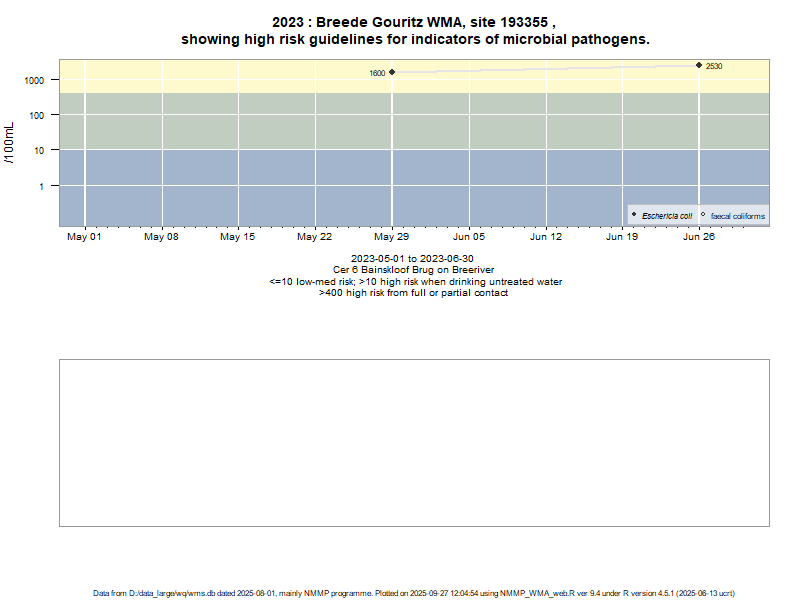This screenshot has height=600, width=800.
Task: Click the May 15 x-axis label
Action: tap(238, 237)
